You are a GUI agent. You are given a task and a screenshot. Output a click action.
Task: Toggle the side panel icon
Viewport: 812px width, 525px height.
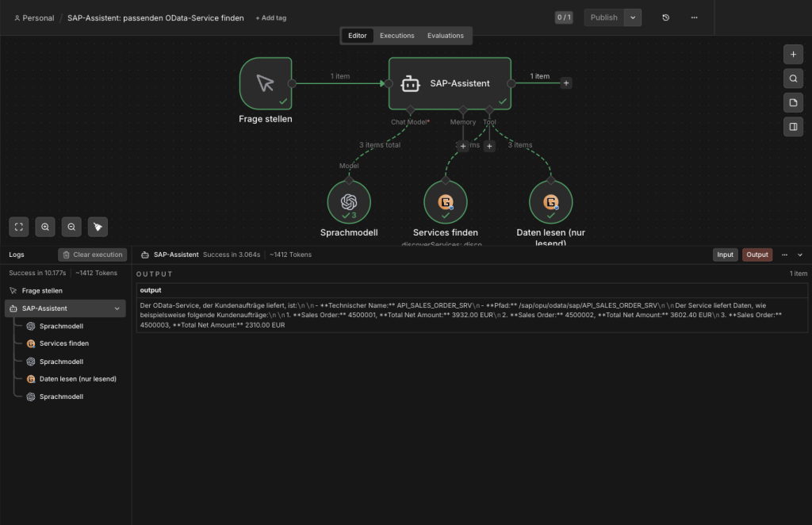(x=793, y=127)
